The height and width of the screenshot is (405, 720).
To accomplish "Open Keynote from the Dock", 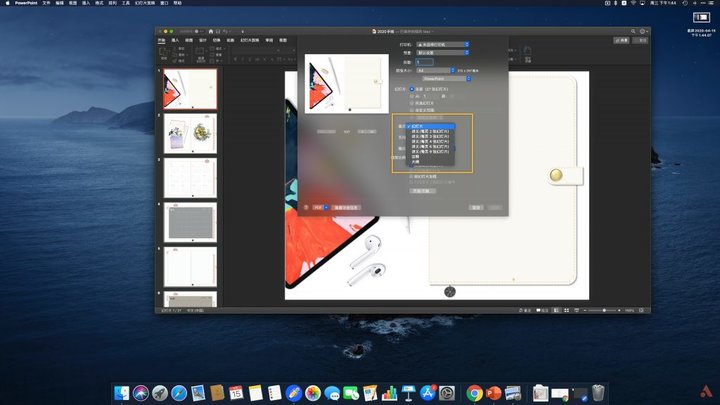I will [x=408, y=393].
